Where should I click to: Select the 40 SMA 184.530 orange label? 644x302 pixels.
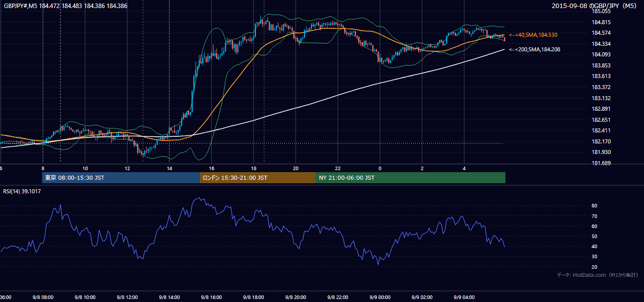pos(533,35)
